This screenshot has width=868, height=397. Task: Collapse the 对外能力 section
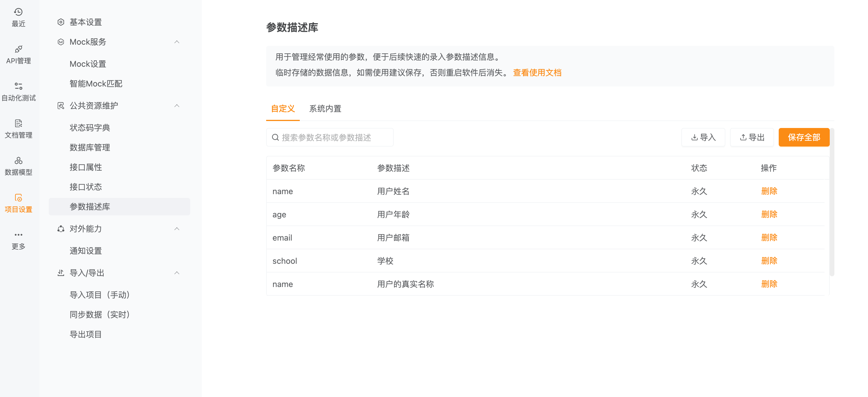click(177, 229)
